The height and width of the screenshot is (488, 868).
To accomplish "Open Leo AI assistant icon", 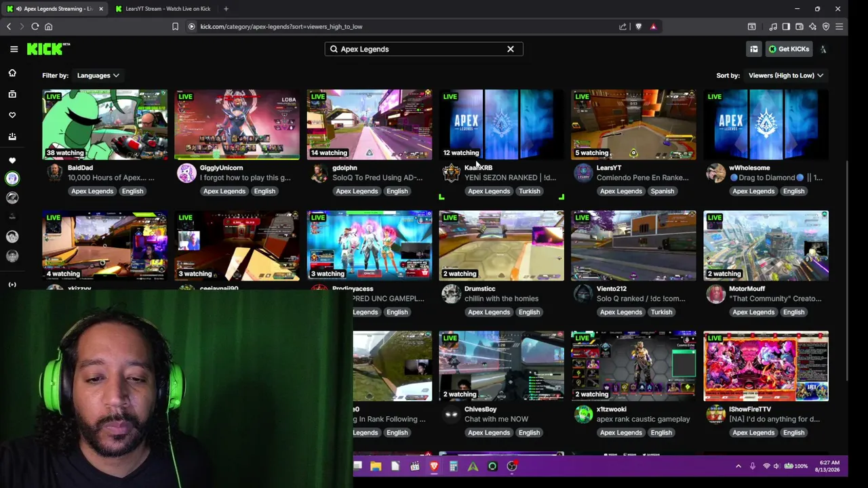I will 812,26.
